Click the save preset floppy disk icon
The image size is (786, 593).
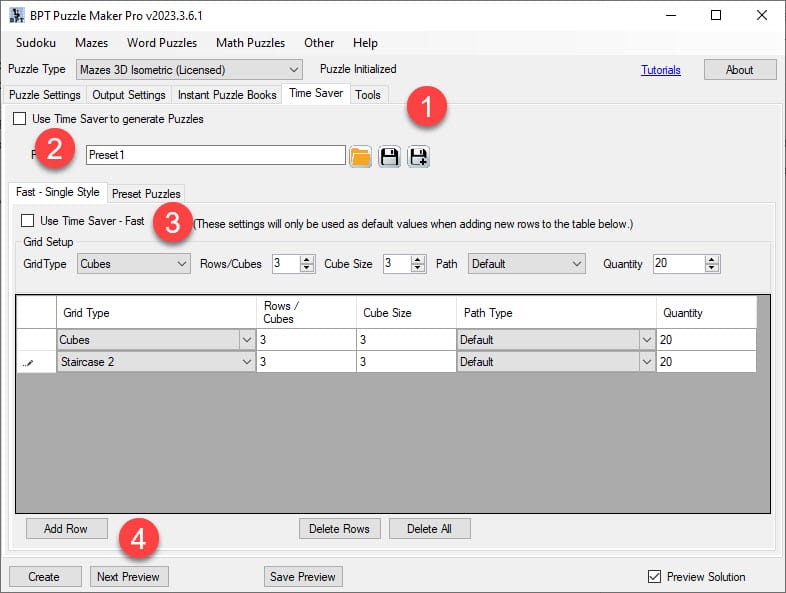[x=390, y=156]
